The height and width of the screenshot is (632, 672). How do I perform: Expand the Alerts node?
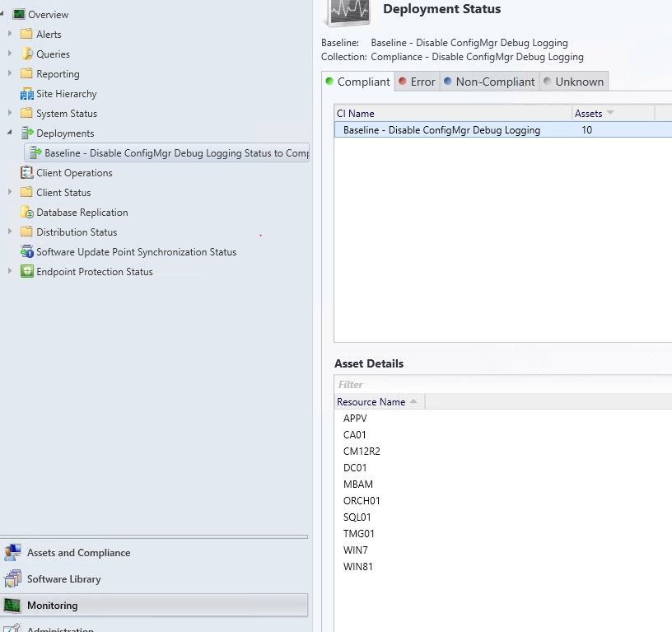10,34
